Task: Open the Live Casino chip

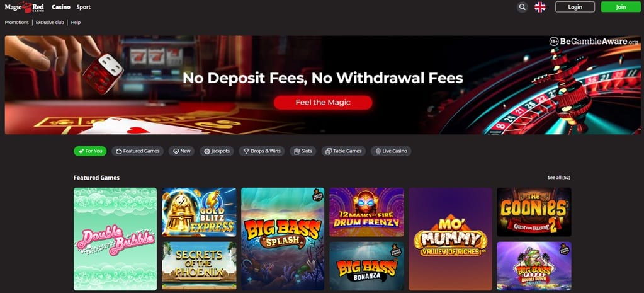Action: (390, 151)
